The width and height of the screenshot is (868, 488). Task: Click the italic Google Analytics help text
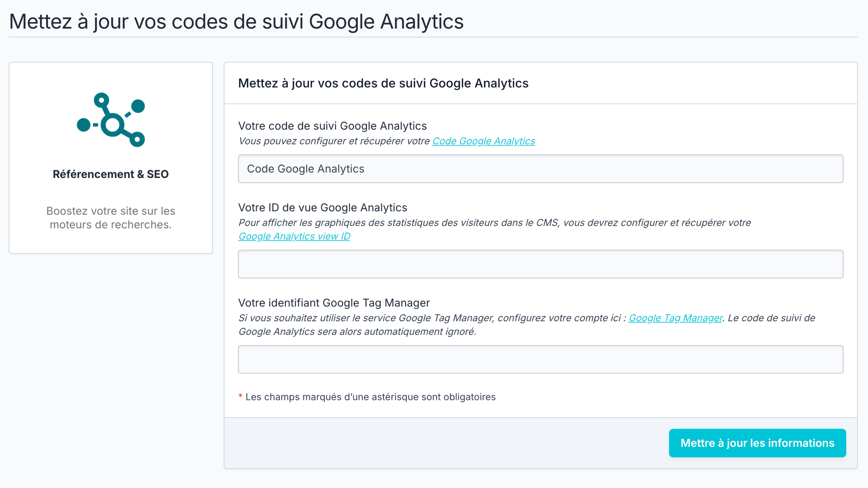(x=334, y=141)
